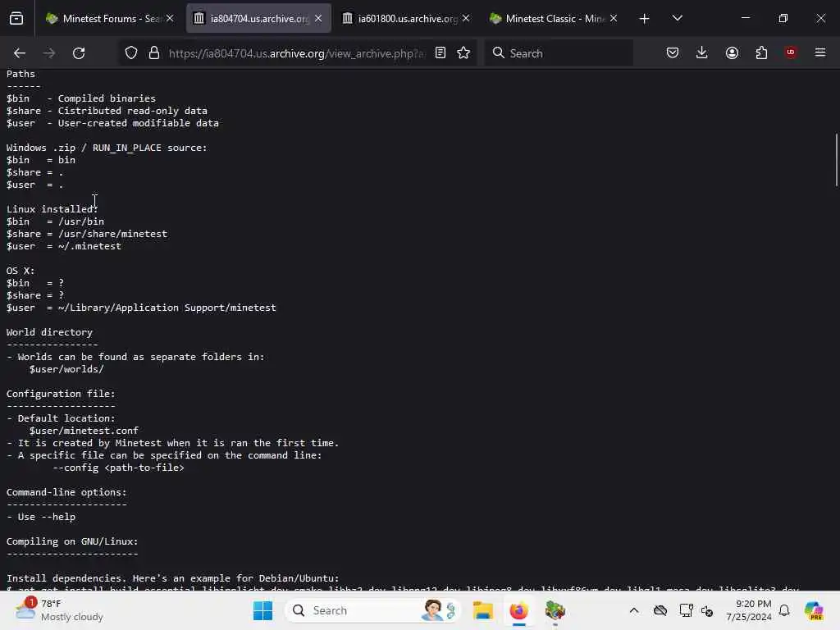
Task: Close the ia804704.us.archive.org tab
Action: point(318,18)
